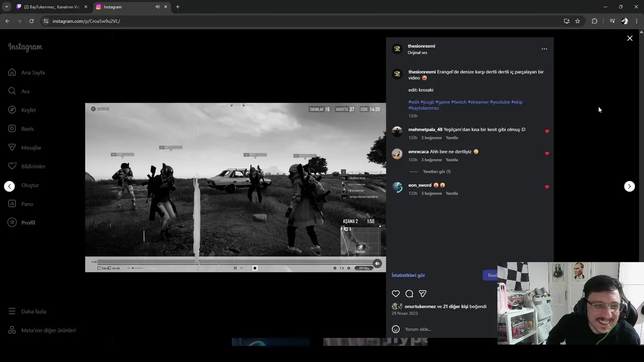Click the comment bubble icon
Viewport: 644px width, 362px height.
click(409, 294)
